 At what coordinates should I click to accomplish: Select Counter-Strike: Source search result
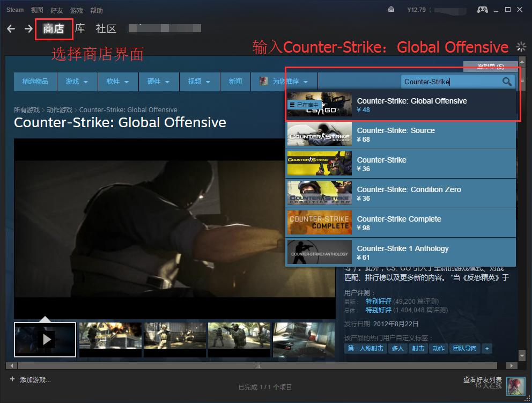click(x=401, y=135)
